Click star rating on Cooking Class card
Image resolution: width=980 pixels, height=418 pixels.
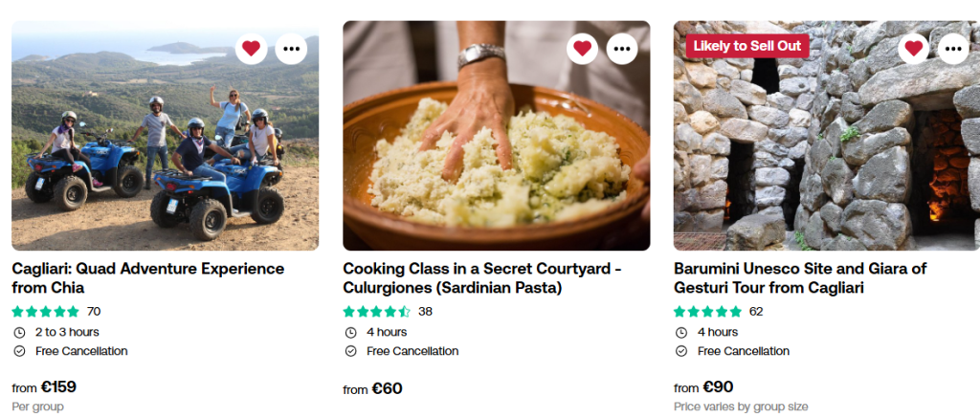click(376, 311)
